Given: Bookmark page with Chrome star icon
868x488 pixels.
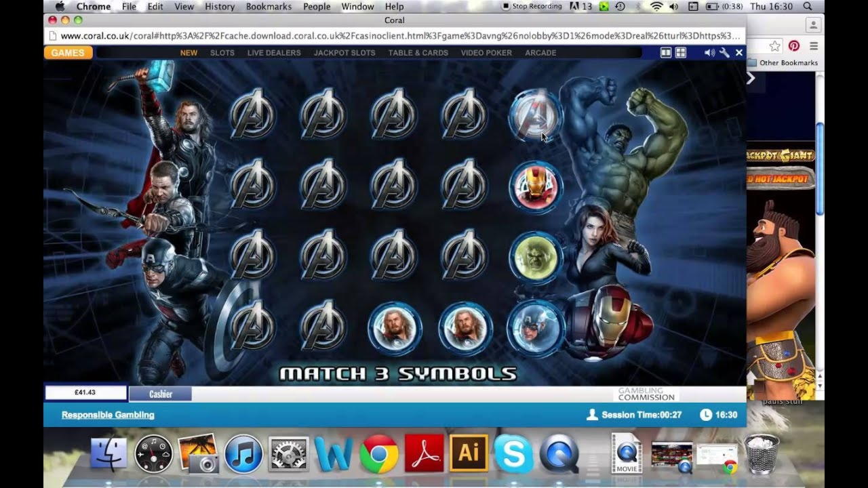Looking at the screenshot, I should tap(775, 46).
